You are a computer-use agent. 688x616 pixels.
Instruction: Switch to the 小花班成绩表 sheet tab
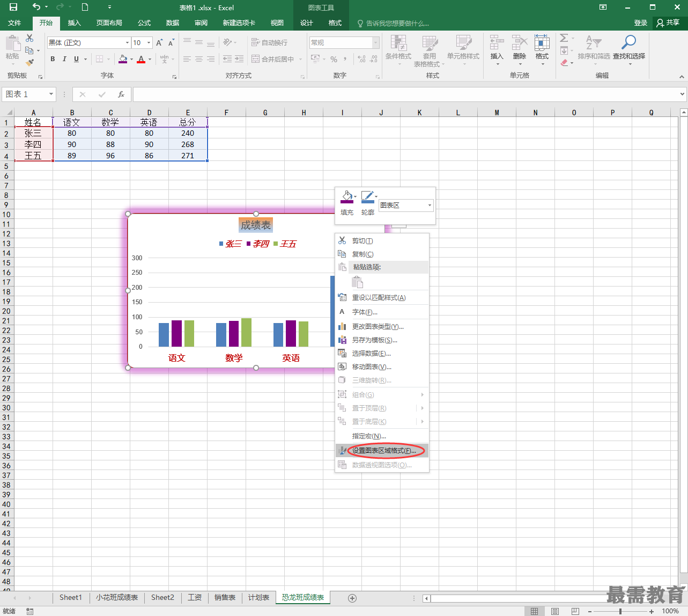(x=117, y=597)
